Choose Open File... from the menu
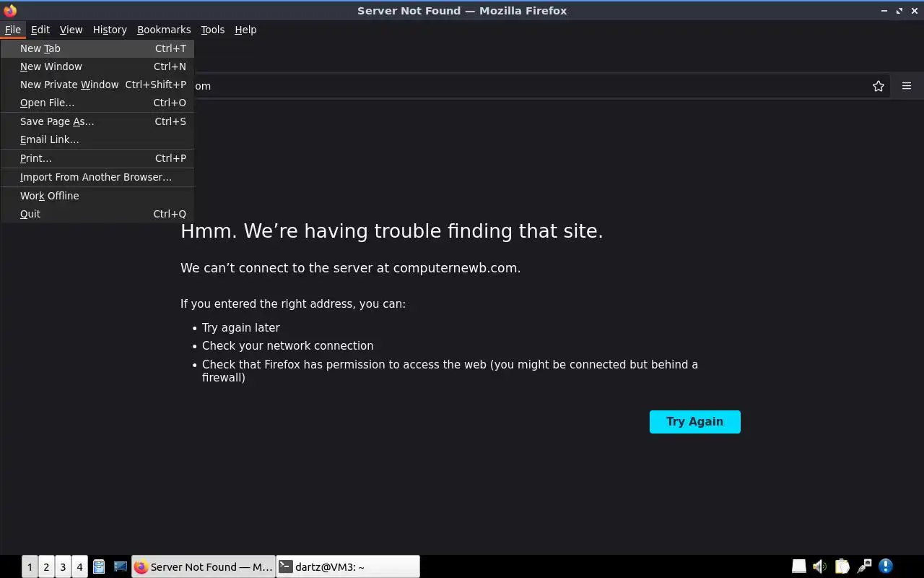This screenshot has width=924, height=578. (97, 103)
